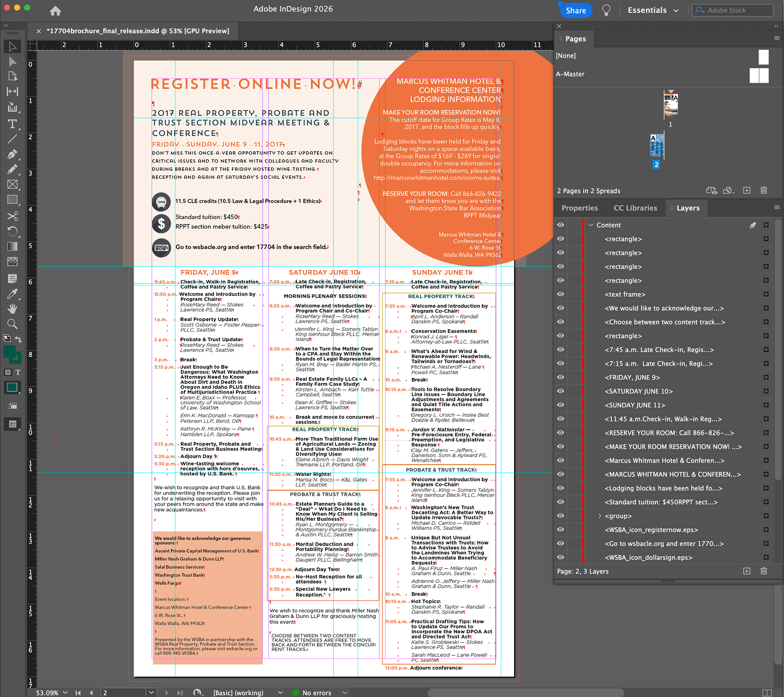Screen dimensions: 784x697
Task: Select the Type tool
Action: (12, 124)
